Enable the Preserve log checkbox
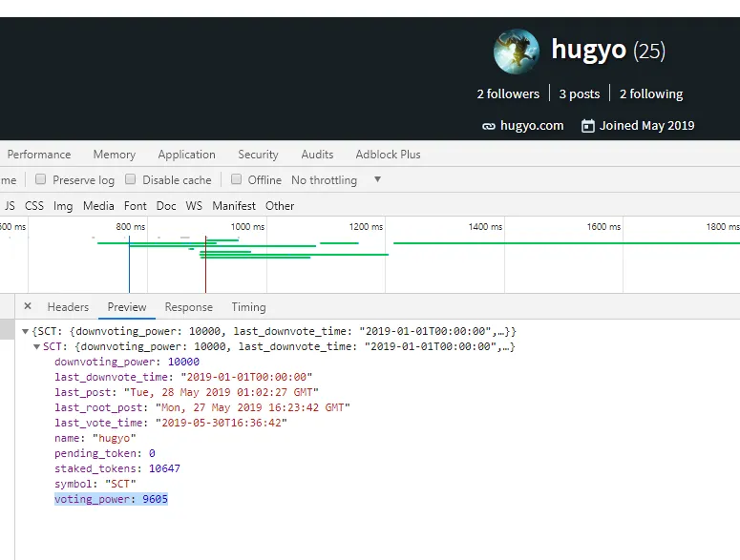The width and height of the screenshot is (740, 560). [x=41, y=179]
